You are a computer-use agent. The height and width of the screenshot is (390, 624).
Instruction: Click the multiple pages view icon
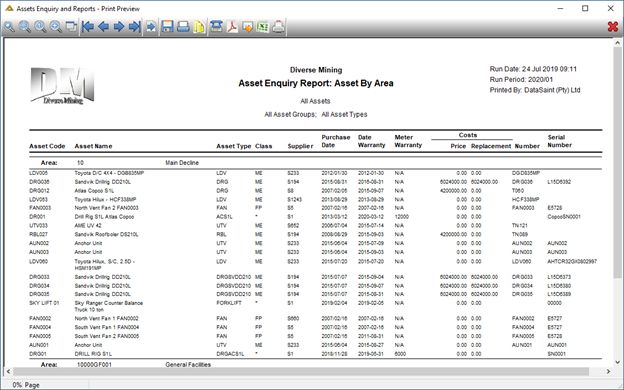click(71, 27)
